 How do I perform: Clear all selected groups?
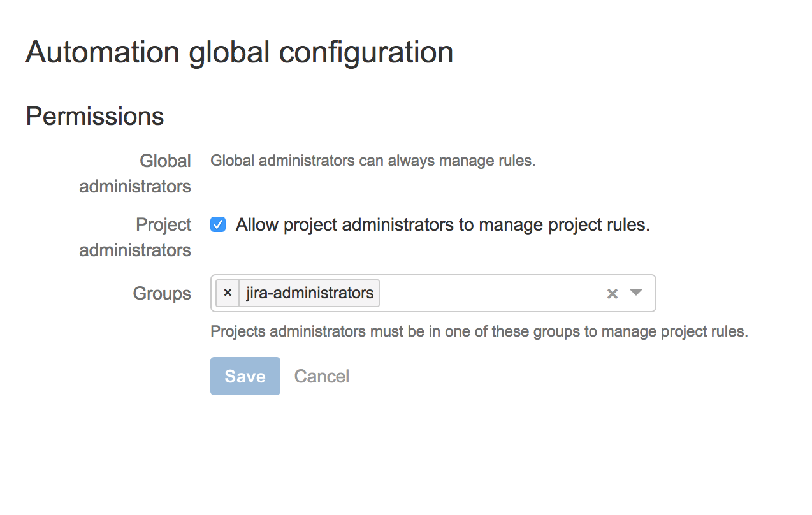tap(612, 294)
